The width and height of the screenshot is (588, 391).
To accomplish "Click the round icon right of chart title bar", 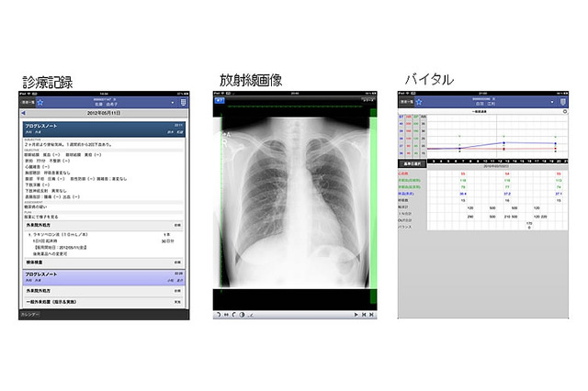I will click(x=565, y=112).
